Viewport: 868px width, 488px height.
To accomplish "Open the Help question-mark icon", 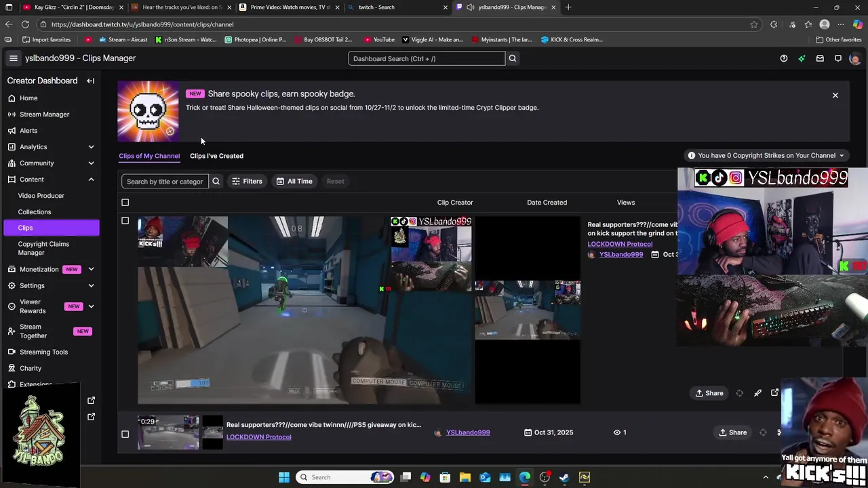I will 784,58.
